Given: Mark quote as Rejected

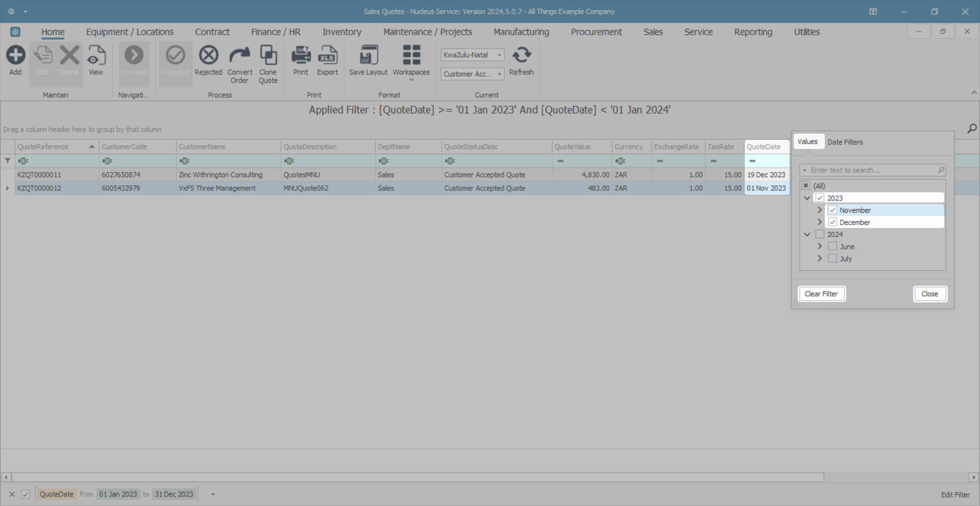Looking at the screenshot, I should [x=208, y=61].
